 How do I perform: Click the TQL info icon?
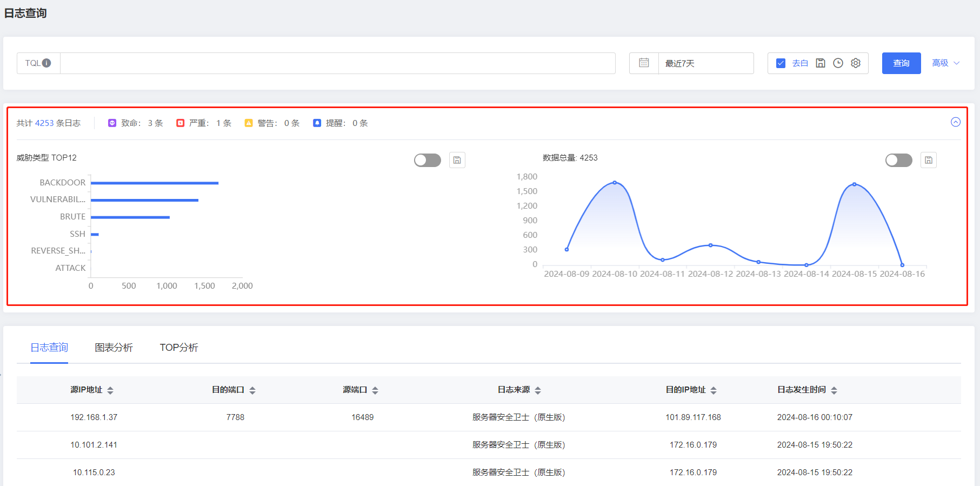click(x=46, y=63)
